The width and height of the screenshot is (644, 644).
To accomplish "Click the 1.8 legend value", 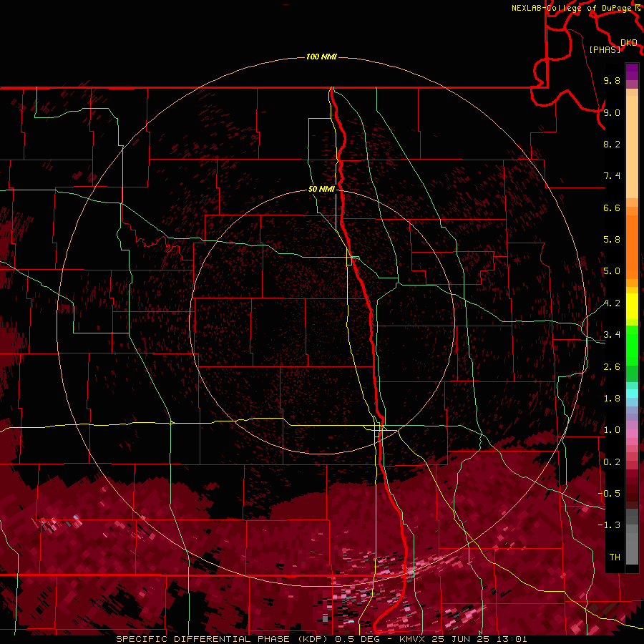I will pos(612,399).
